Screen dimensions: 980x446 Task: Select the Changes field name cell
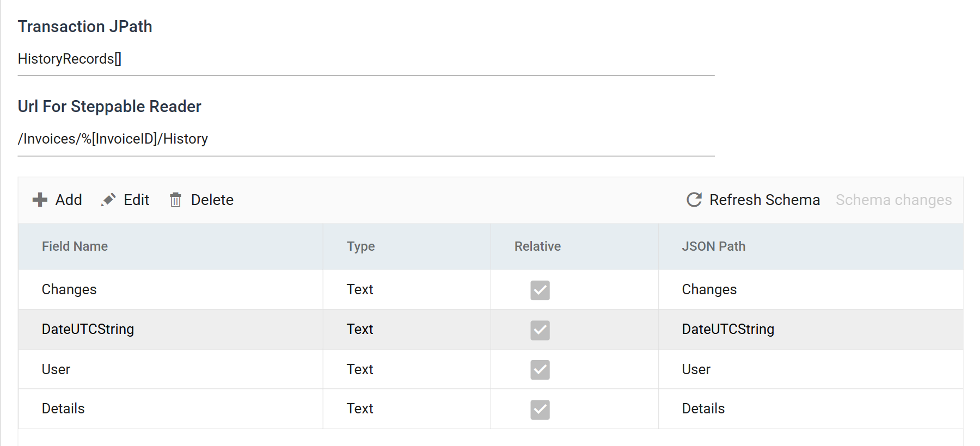(x=170, y=289)
